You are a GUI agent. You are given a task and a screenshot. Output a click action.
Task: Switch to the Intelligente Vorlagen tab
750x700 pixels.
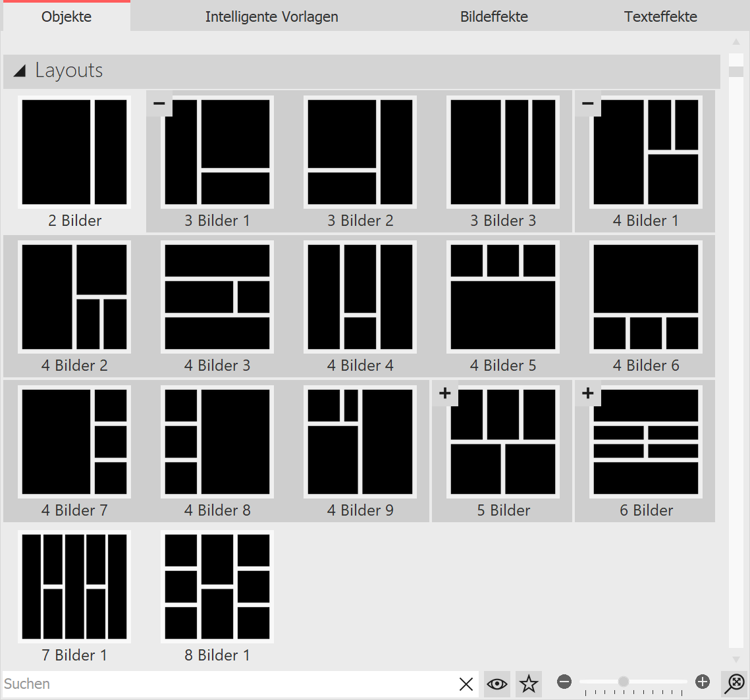(271, 16)
